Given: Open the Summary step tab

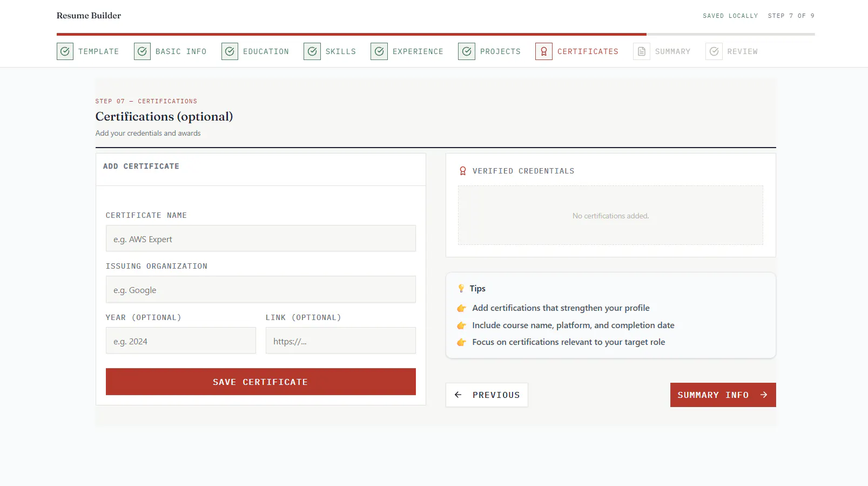Looking at the screenshot, I should [x=662, y=51].
